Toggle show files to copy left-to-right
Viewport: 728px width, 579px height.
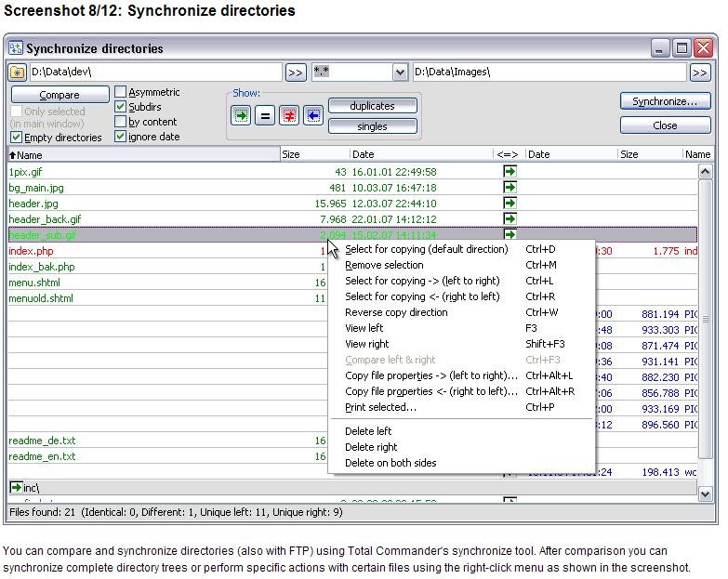[241, 115]
